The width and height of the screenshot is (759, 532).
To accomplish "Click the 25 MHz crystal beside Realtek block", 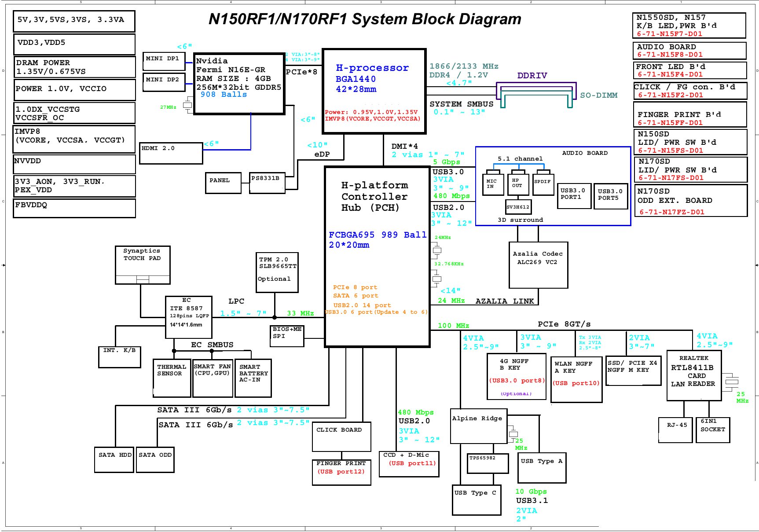I will pos(731,381).
